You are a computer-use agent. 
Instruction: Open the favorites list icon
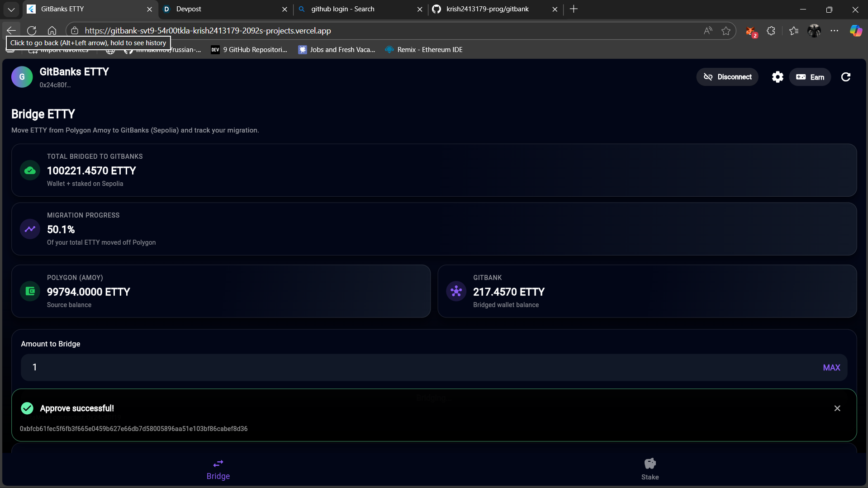point(794,31)
